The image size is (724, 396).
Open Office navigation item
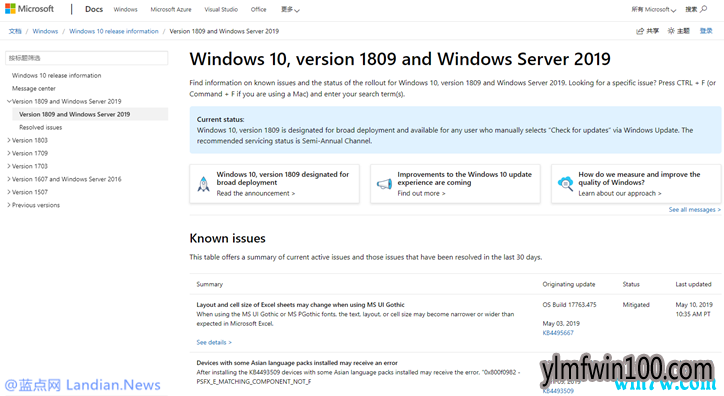259,9
